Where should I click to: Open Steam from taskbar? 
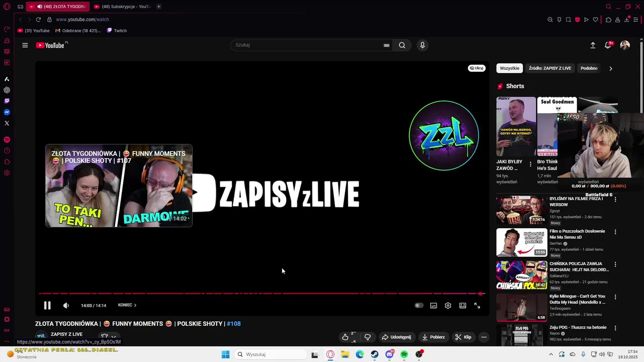pyautogui.click(x=374, y=354)
